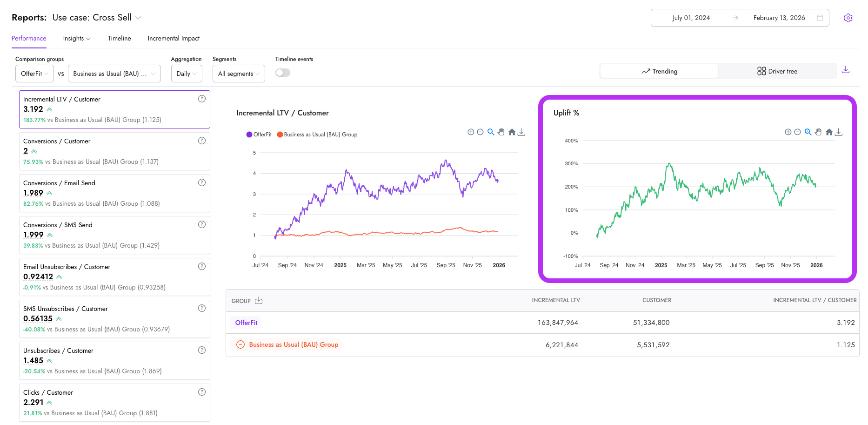
Task: Change the Daily aggregation dropdown
Action: 186,73
